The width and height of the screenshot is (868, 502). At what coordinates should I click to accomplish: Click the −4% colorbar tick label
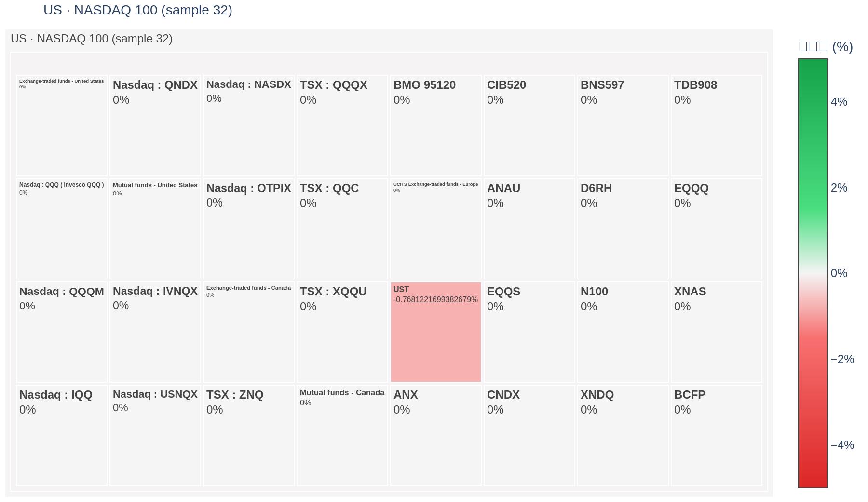842,445
